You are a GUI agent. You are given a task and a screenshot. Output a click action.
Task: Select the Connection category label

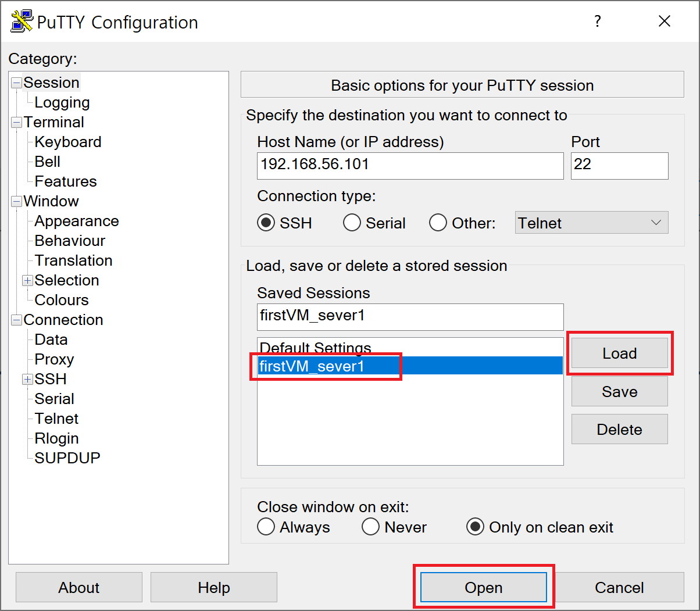click(x=63, y=320)
